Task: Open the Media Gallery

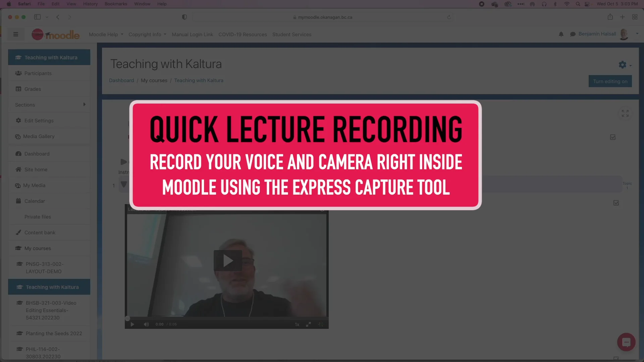Action: coord(39,136)
